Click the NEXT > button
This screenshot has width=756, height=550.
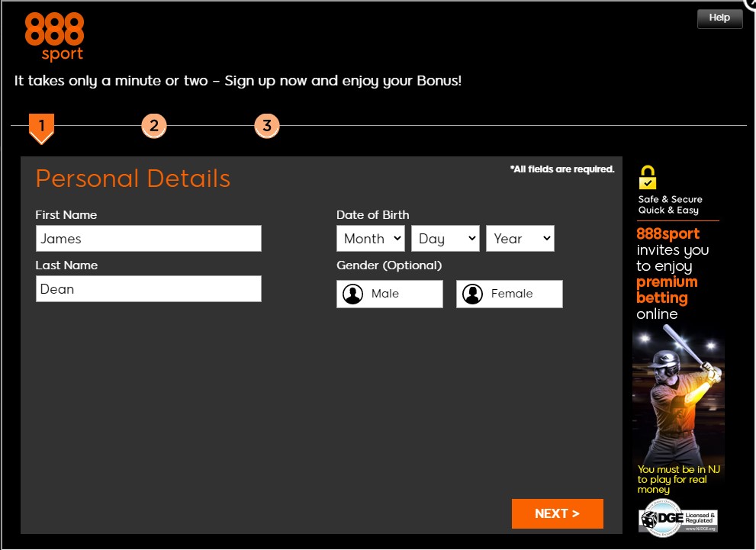[x=557, y=513]
